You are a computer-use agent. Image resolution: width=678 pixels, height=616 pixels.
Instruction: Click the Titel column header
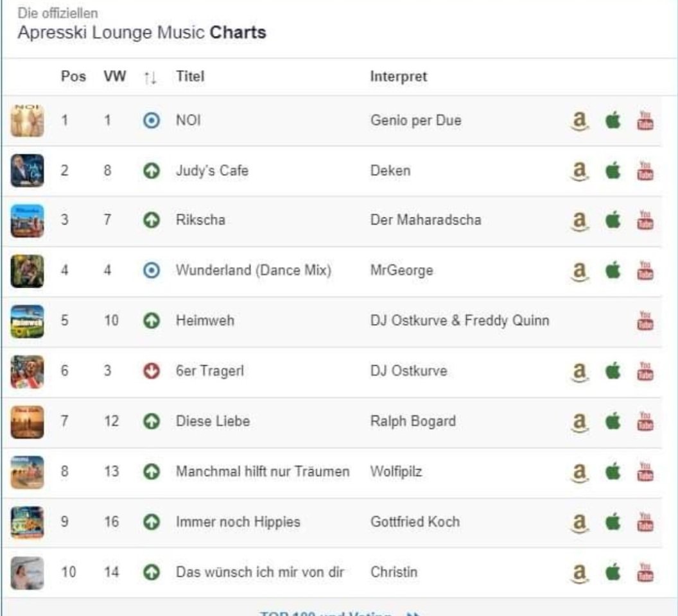[x=190, y=76]
